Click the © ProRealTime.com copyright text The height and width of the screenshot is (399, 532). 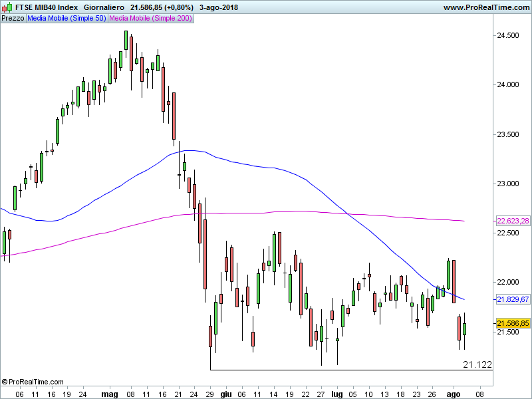(x=33, y=382)
